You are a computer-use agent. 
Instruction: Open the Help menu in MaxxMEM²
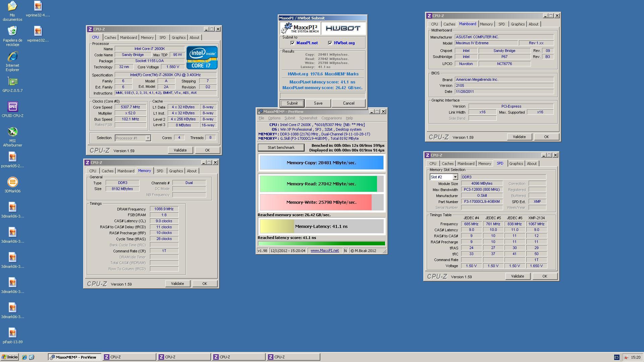coord(349,118)
